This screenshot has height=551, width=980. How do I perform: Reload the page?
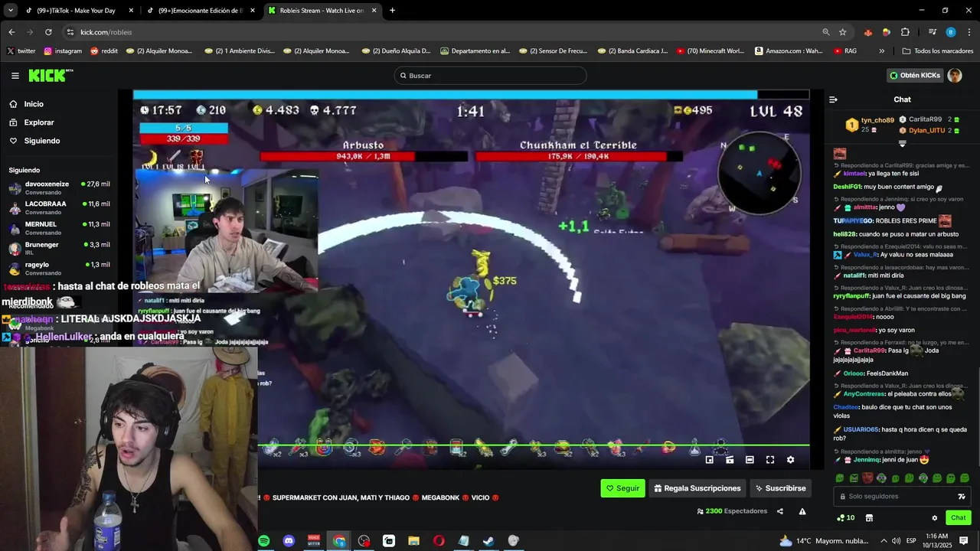48,32
